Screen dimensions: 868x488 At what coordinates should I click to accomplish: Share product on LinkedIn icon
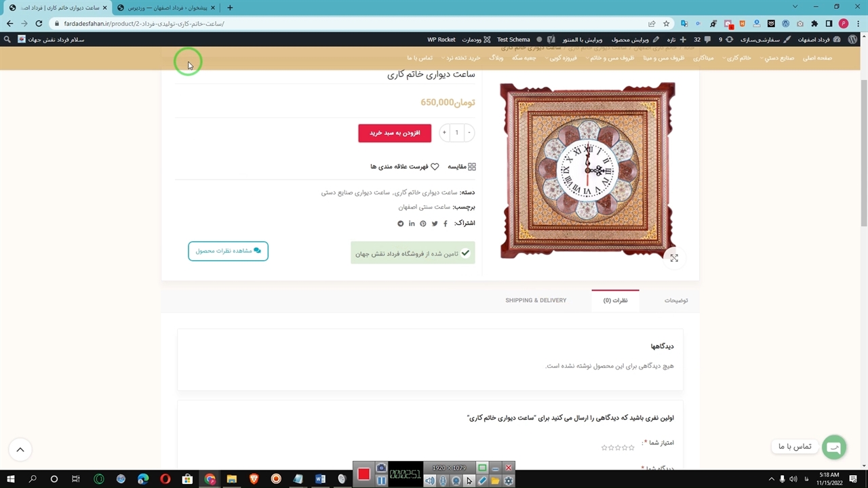pyautogui.click(x=412, y=224)
